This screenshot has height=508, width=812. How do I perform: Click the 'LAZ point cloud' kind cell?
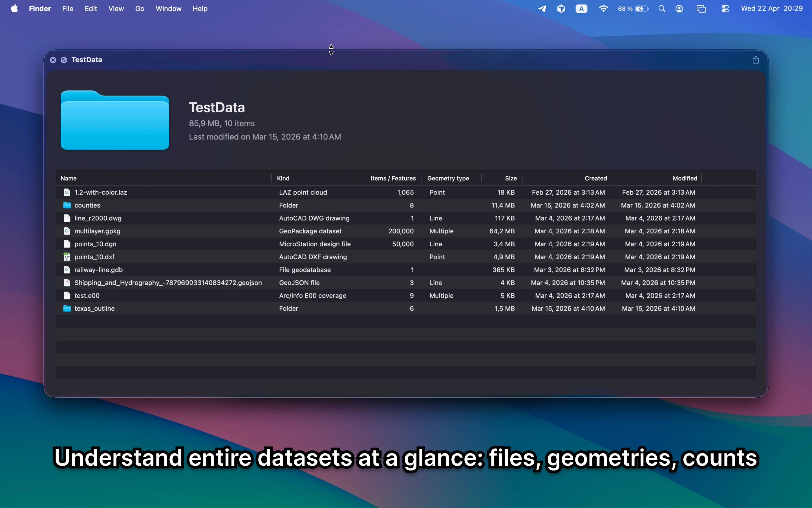coord(303,192)
